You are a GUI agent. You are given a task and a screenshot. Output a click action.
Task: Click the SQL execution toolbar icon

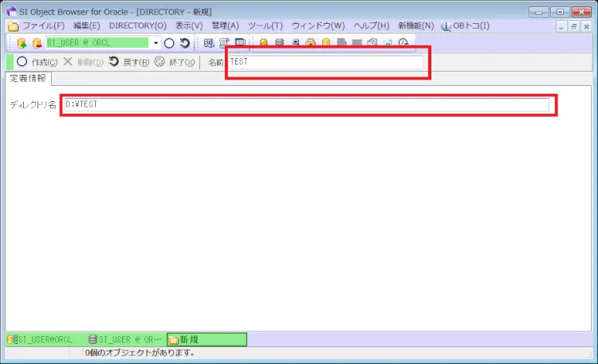tap(209, 43)
